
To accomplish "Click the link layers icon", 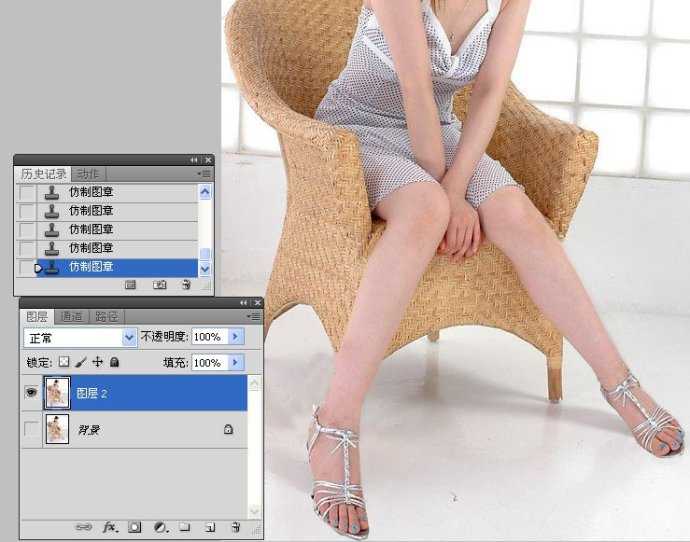I will pos(84,527).
